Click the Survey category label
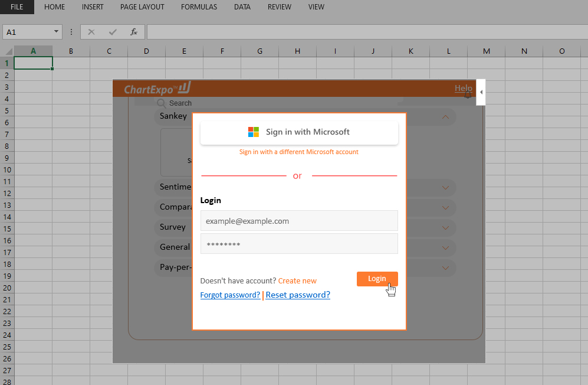This screenshot has height=385, width=588. click(172, 227)
